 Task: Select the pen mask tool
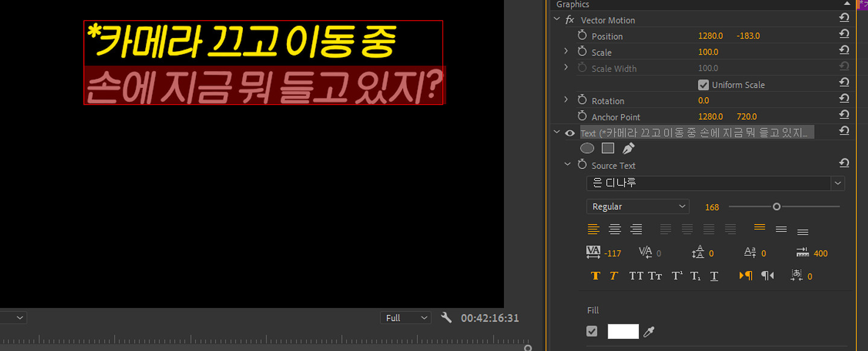point(628,148)
